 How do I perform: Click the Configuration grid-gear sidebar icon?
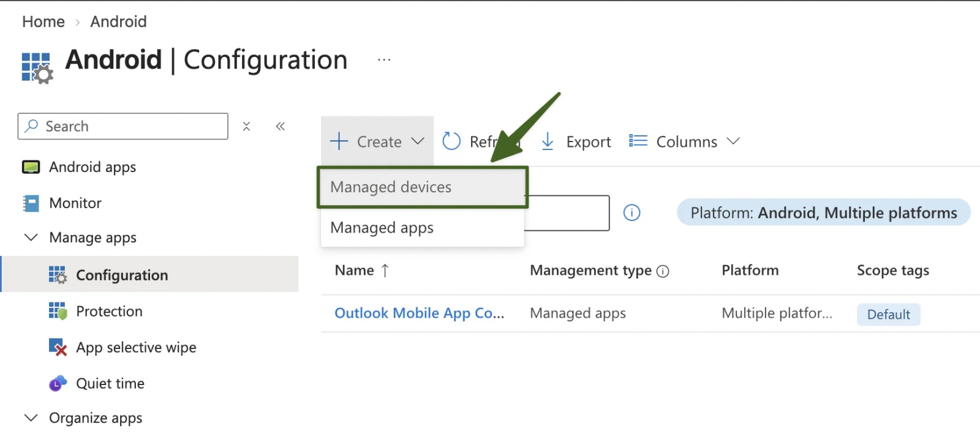click(x=58, y=275)
